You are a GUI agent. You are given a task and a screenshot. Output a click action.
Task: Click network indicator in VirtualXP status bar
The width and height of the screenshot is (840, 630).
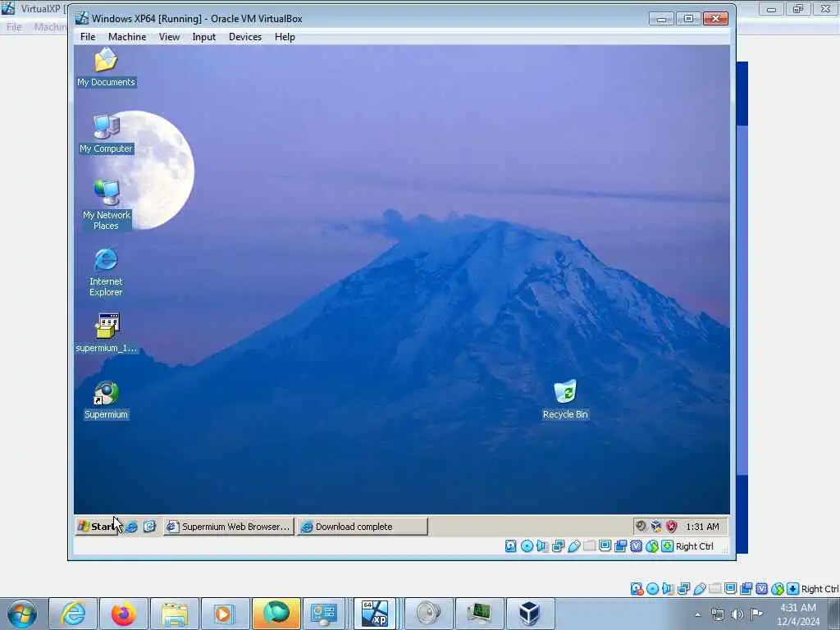coord(683,589)
